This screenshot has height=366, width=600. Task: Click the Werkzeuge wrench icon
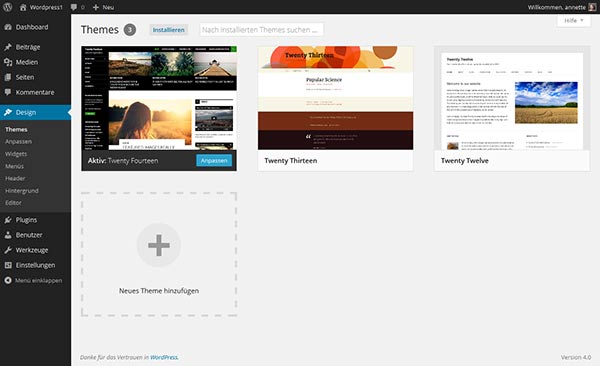[x=8, y=250]
